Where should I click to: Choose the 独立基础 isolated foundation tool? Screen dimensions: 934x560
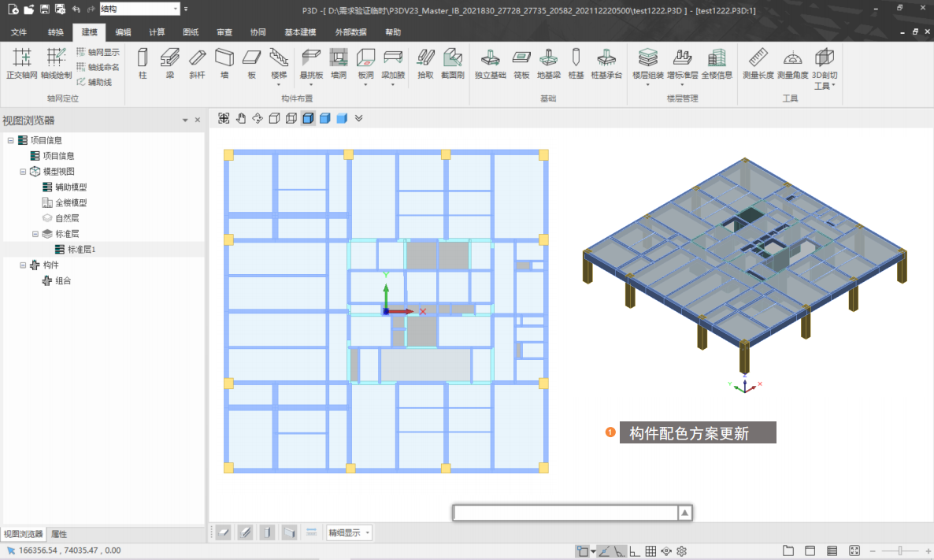(x=490, y=62)
